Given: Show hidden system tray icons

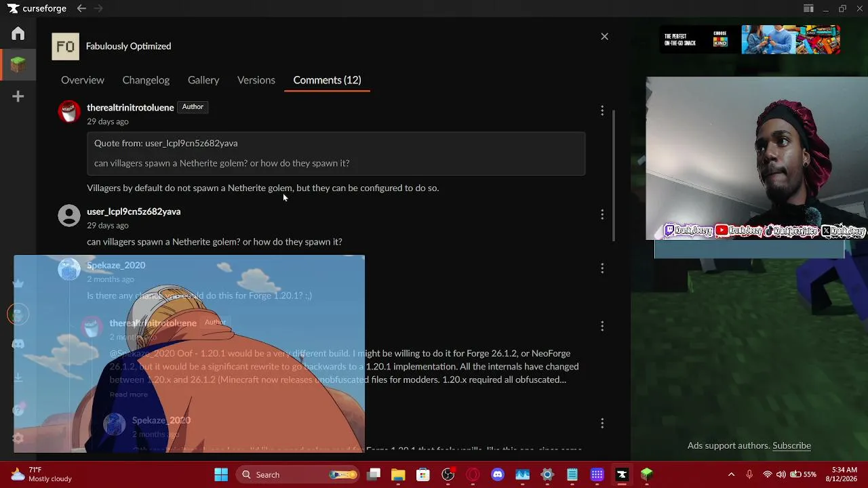Looking at the screenshot, I should pyautogui.click(x=731, y=474).
